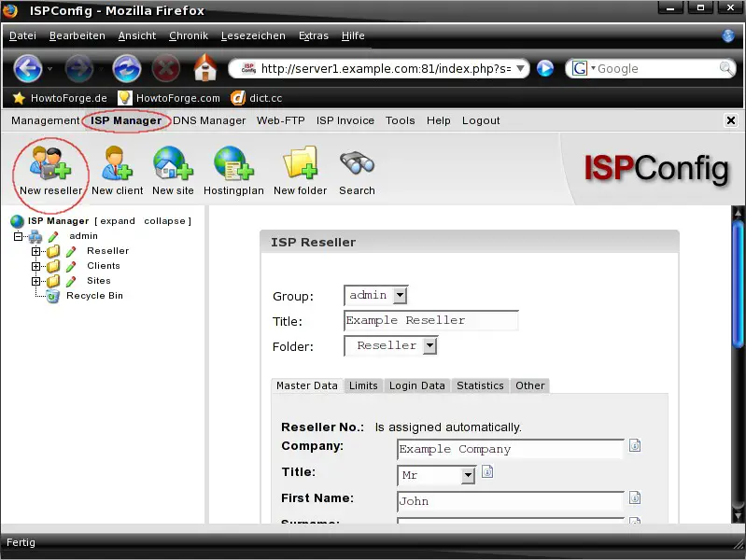Screen dimensions: 746x560
Task: Click the search magnifier icon
Action: pyautogui.click(x=726, y=68)
